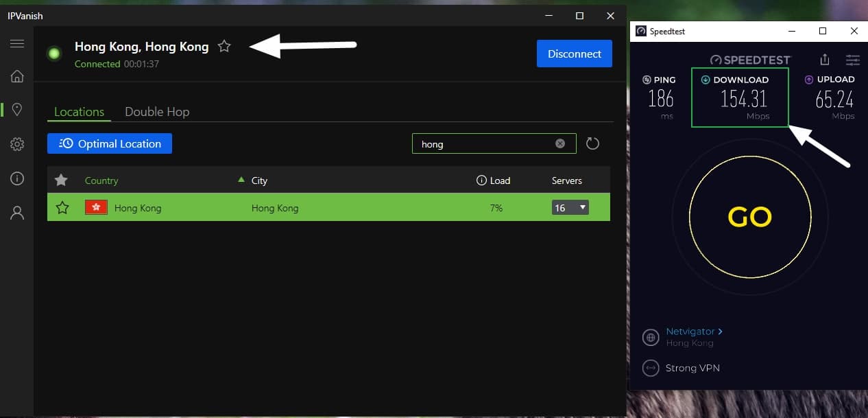Open Speedtest settings sliders icon
868x418 pixels.
pos(852,60)
